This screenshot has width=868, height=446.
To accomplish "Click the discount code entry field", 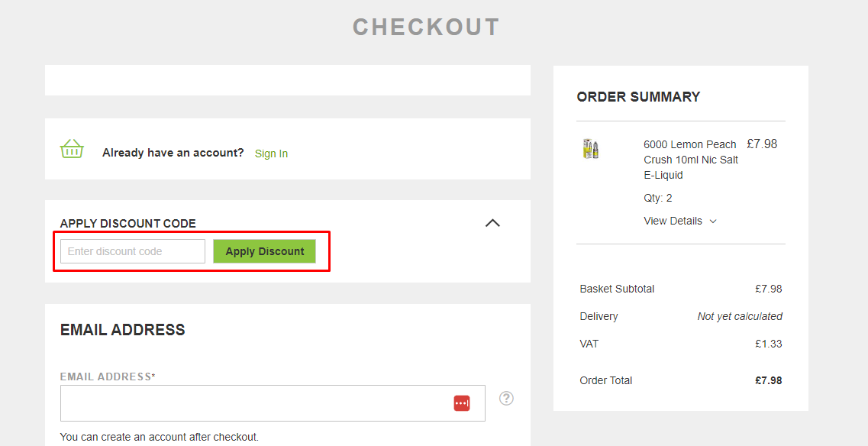I will coord(131,250).
